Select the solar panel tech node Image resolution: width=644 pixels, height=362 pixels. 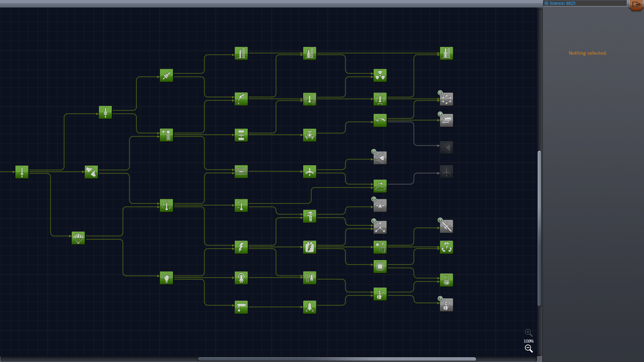pos(380,247)
